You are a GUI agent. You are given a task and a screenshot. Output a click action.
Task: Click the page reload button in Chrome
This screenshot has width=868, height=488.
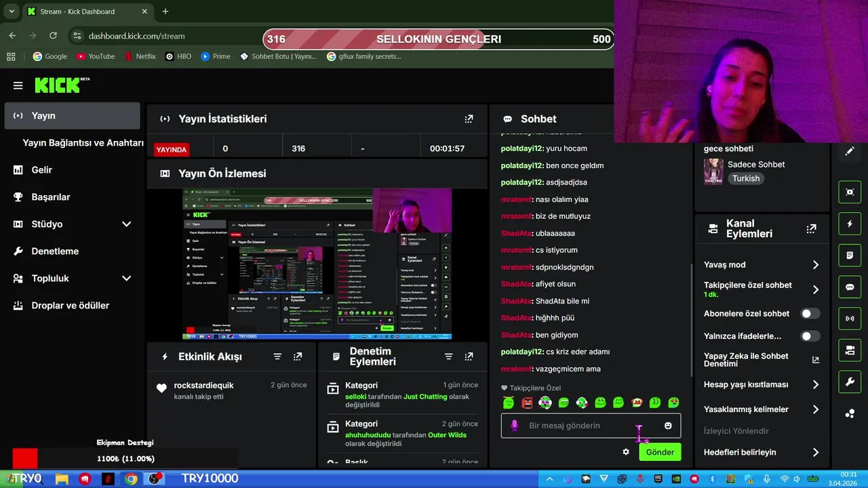pos(53,36)
